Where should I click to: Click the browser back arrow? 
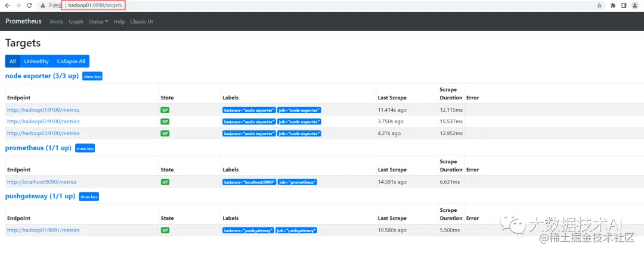tap(7, 6)
